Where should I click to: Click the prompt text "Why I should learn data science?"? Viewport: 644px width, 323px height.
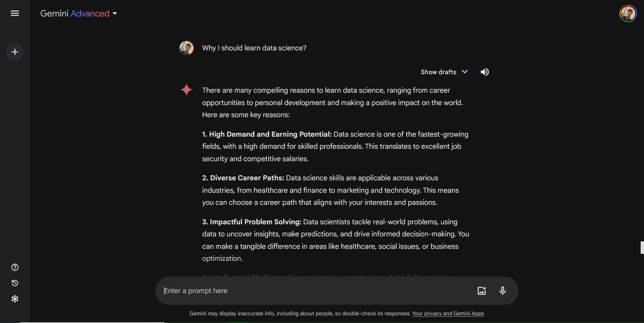pyautogui.click(x=254, y=48)
